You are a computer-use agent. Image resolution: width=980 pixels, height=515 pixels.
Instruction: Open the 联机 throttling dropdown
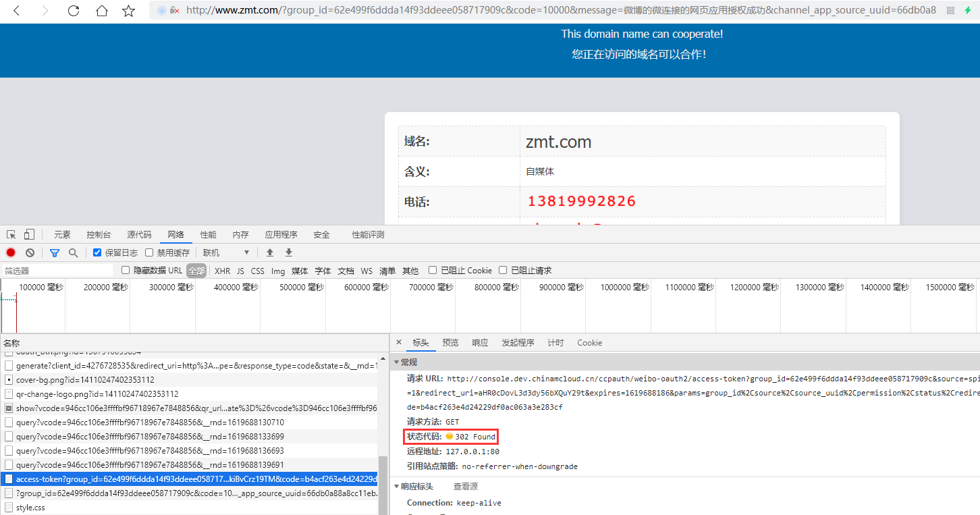pyautogui.click(x=226, y=252)
